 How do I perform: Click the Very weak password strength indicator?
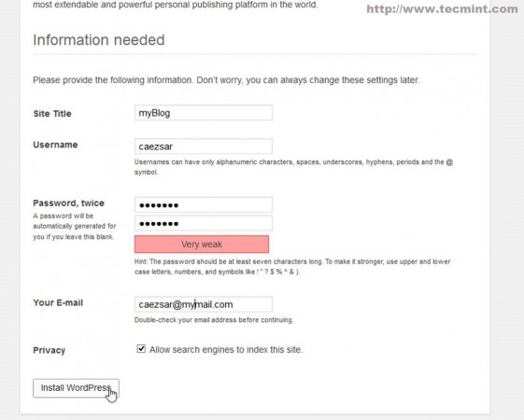click(x=202, y=244)
